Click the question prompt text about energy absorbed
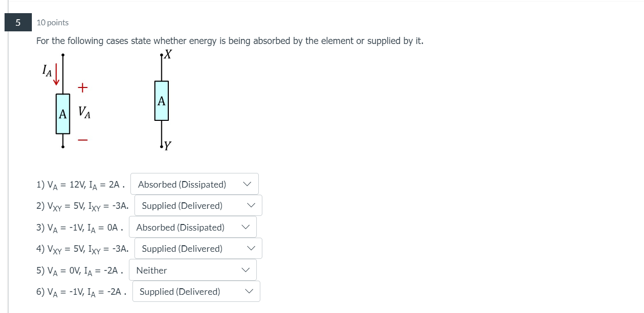The width and height of the screenshot is (644, 313). 230,41
